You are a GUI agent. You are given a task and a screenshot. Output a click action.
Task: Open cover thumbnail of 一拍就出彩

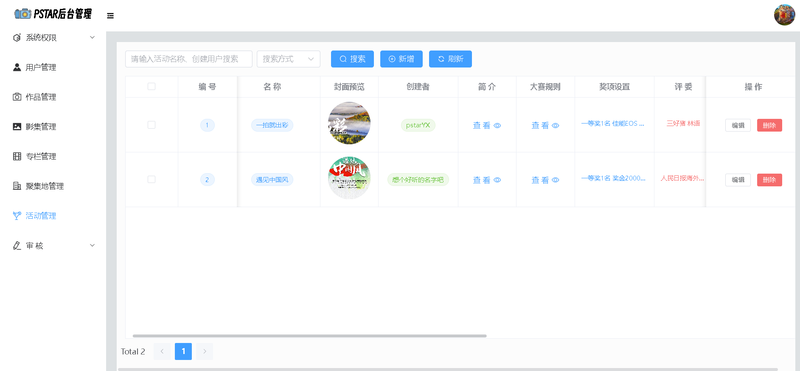coord(349,123)
